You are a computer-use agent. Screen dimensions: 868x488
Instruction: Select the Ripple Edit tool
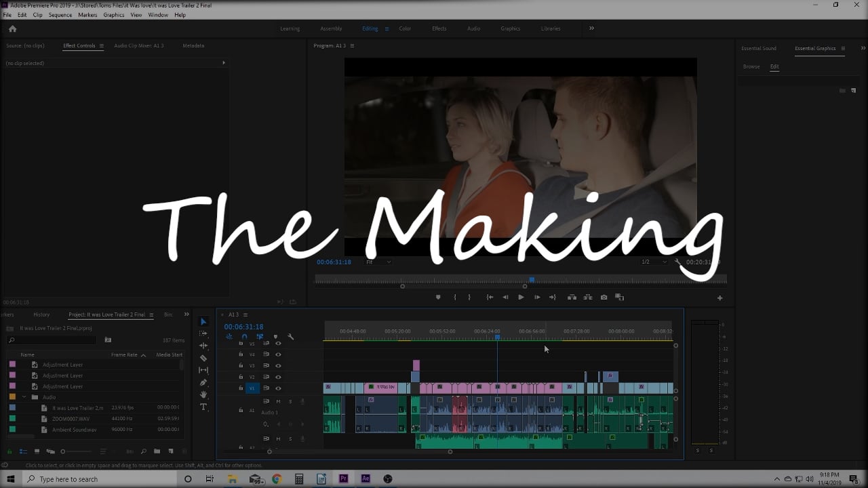pyautogui.click(x=203, y=346)
